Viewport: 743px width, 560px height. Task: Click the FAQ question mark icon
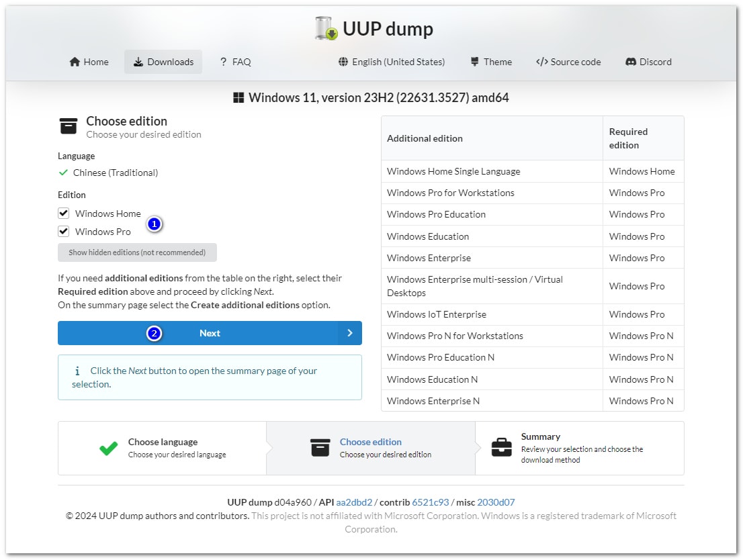pos(223,62)
